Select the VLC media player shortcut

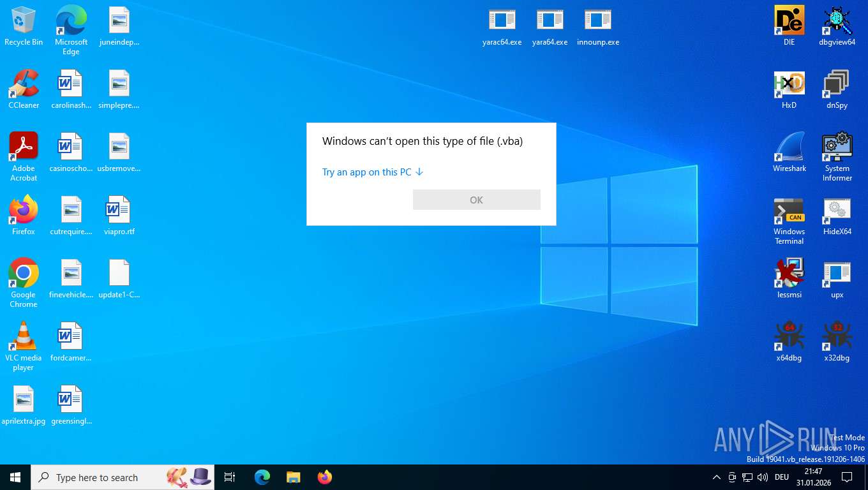[x=24, y=346]
